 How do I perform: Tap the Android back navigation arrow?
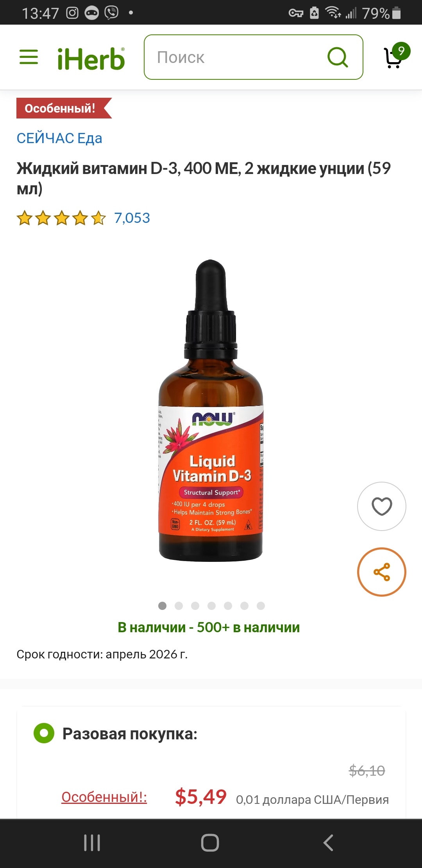(x=329, y=843)
